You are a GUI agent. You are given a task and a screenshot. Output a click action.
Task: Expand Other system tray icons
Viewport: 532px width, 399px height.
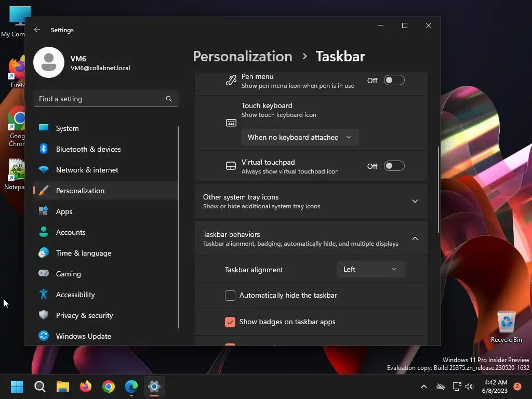click(x=311, y=201)
